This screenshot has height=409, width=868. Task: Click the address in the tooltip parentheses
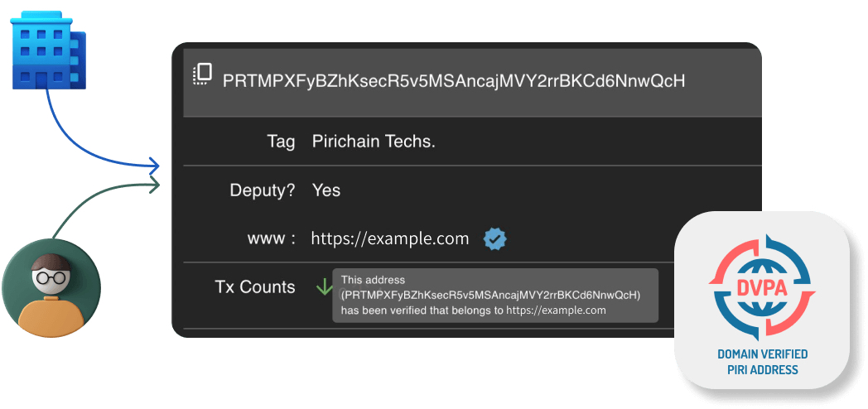coord(490,295)
